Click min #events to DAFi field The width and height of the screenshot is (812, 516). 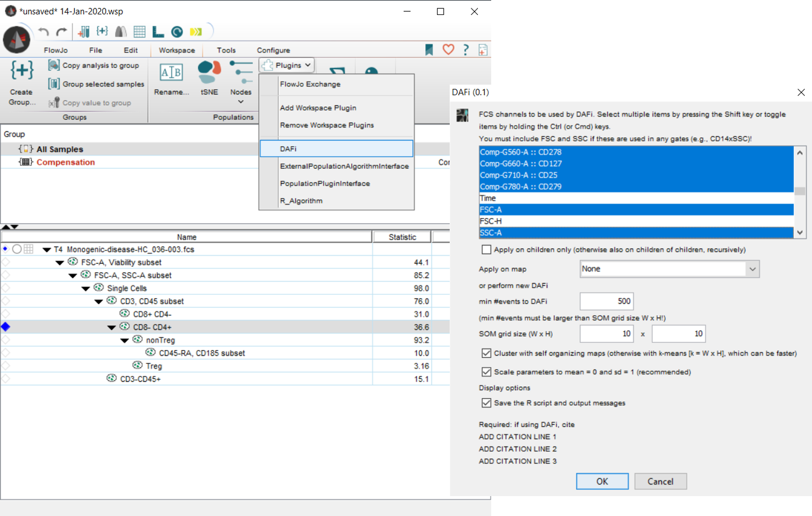click(607, 301)
